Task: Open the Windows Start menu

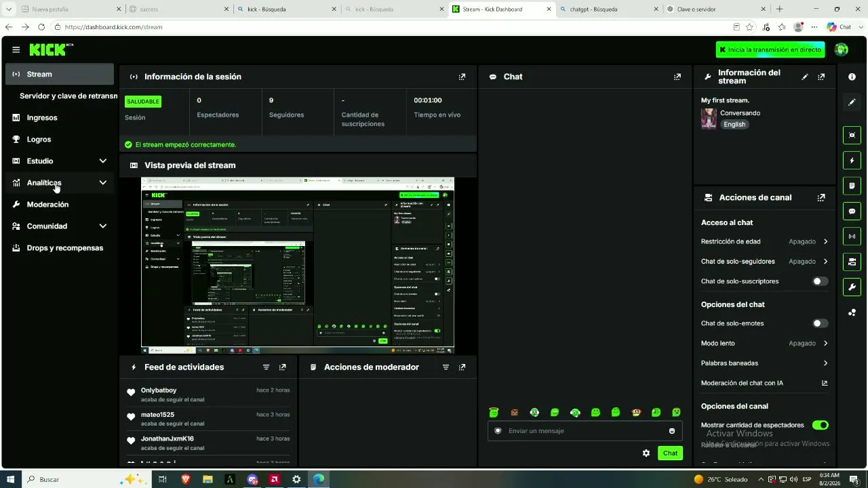Action: pyautogui.click(x=10, y=479)
